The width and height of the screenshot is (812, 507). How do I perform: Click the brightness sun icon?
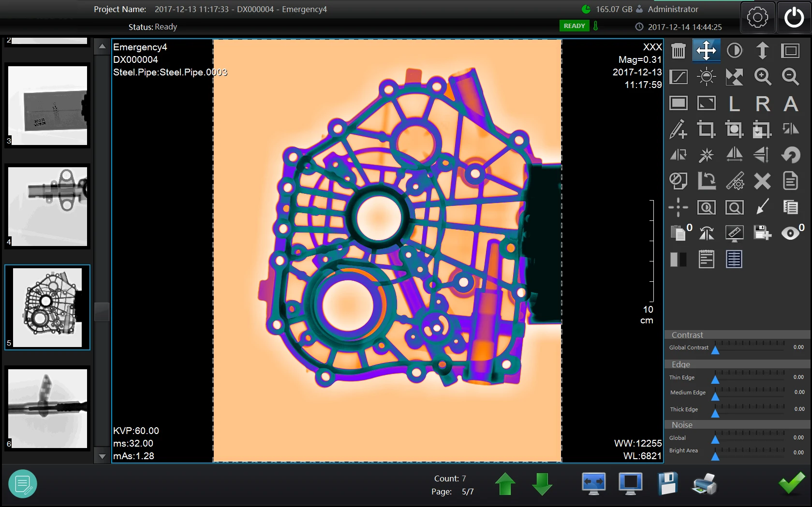706,77
